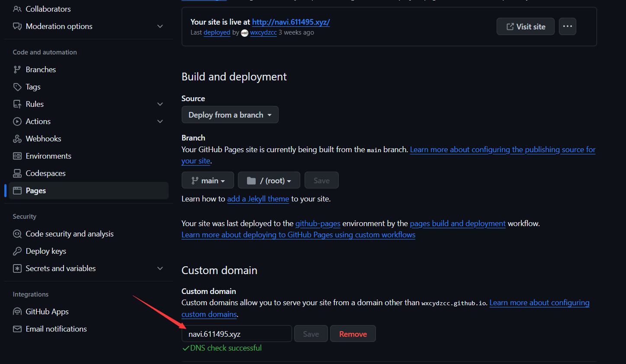The height and width of the screenshot is (364, 626).
Task: Click the Build and deployment heading
Action: (x=234, y=77)
